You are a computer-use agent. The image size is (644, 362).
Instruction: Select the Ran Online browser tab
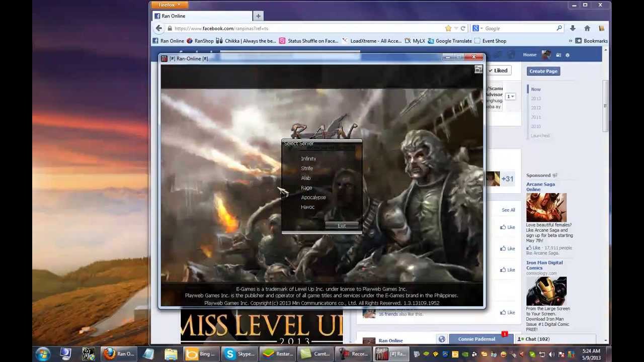click(x=201, y=16)
